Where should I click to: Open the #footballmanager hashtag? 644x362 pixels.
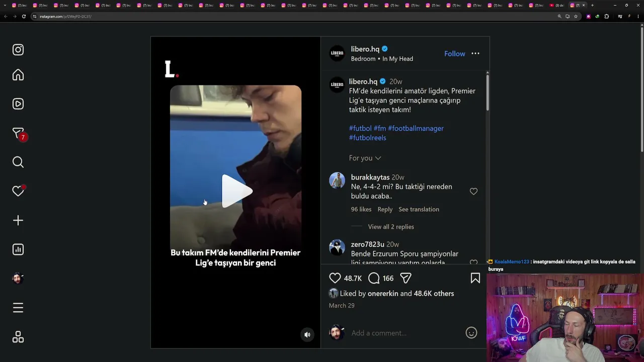coord(416,128)
